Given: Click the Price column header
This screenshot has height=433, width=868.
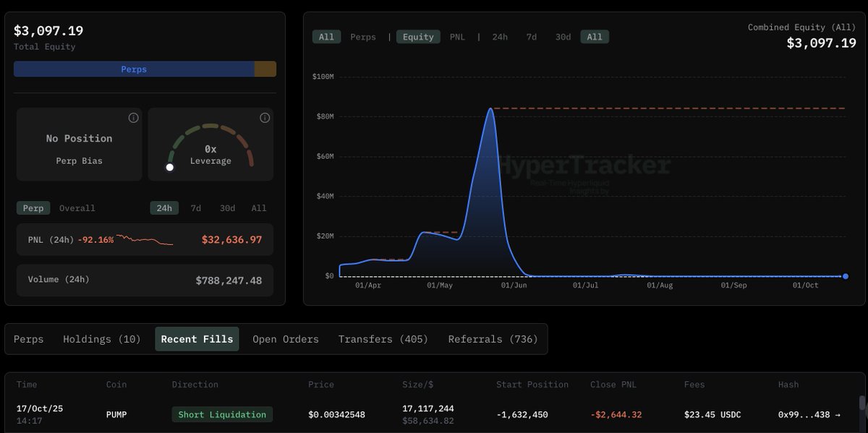Looking at the screenshot, I should (x=321, y=385).
